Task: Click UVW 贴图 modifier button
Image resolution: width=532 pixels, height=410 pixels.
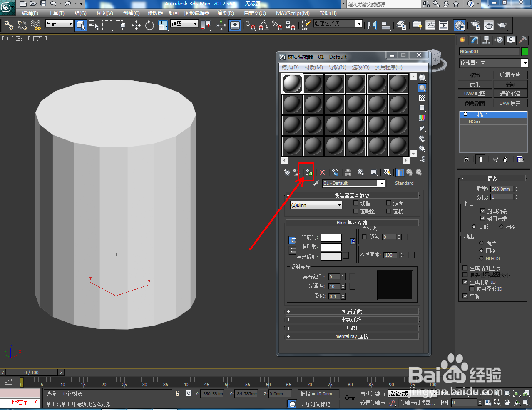Action: (x=475, y=94)
